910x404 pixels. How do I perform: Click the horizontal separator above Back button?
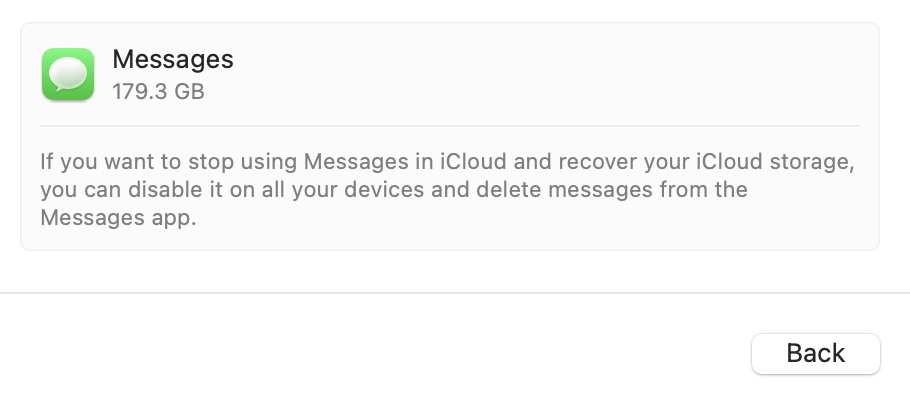[455, 293]
